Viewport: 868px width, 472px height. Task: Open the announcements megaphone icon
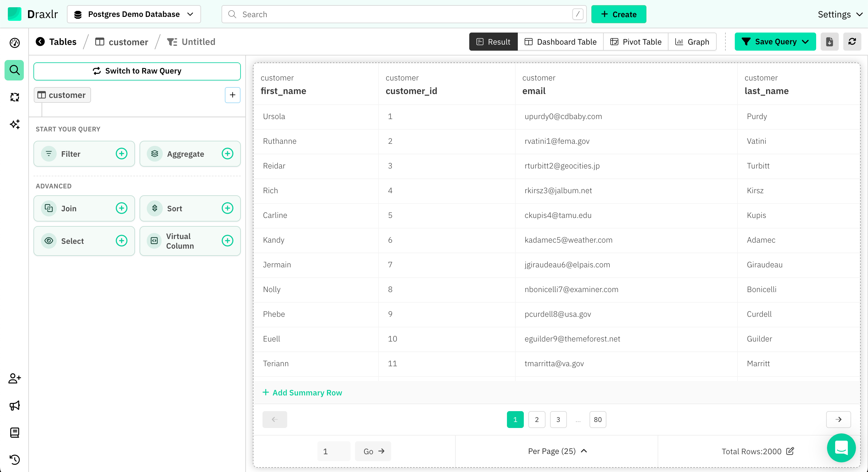tap(14, 406)
